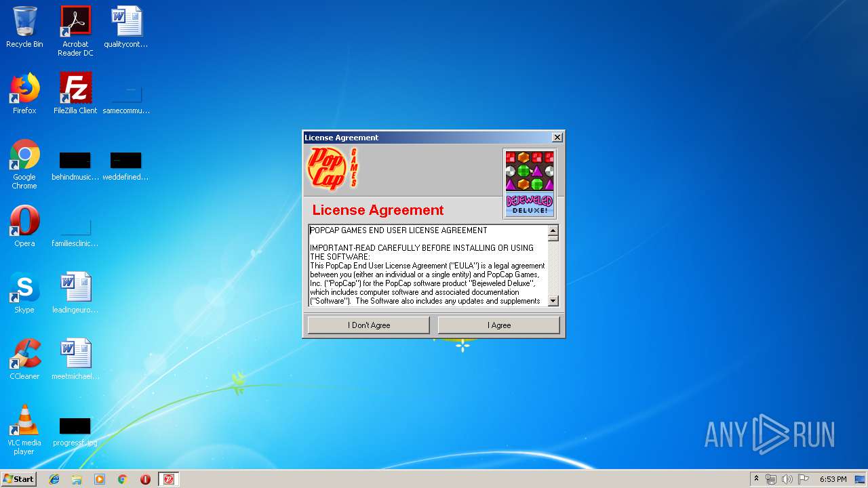Click the PopCap Games logo
This screenshot has height=488, width=868.
(332, 168)
